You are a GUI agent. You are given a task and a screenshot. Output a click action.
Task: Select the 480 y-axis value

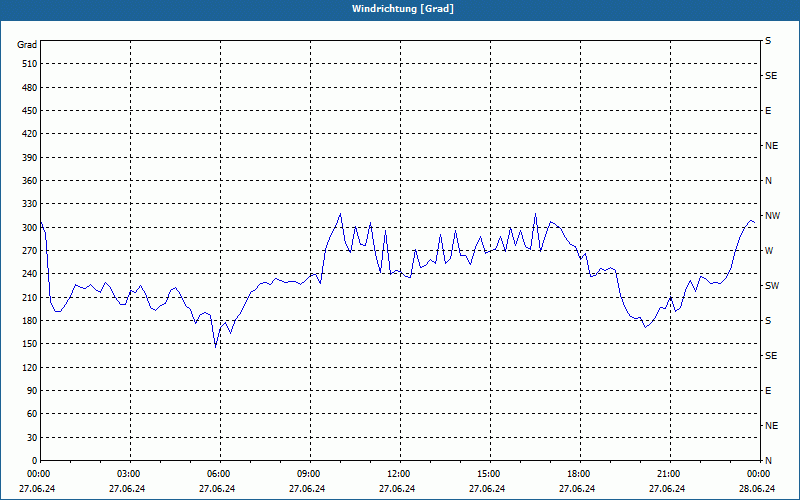tap(30, 87)
